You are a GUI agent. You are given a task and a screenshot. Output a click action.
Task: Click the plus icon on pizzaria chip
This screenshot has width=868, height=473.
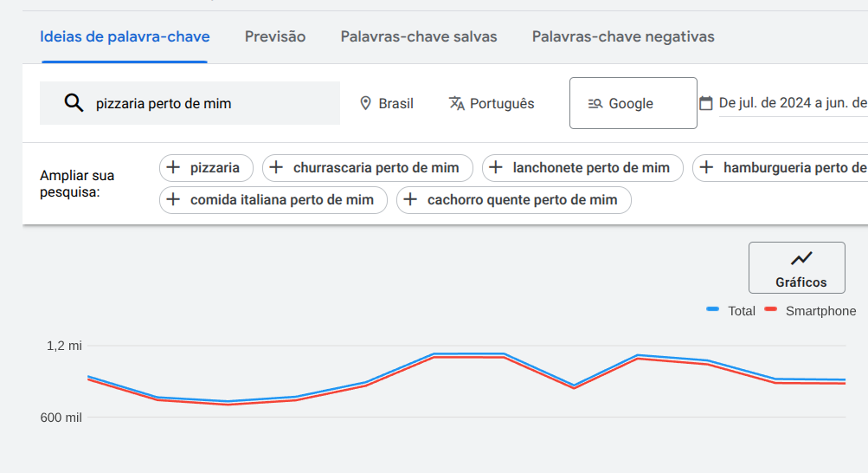point(173,167)
